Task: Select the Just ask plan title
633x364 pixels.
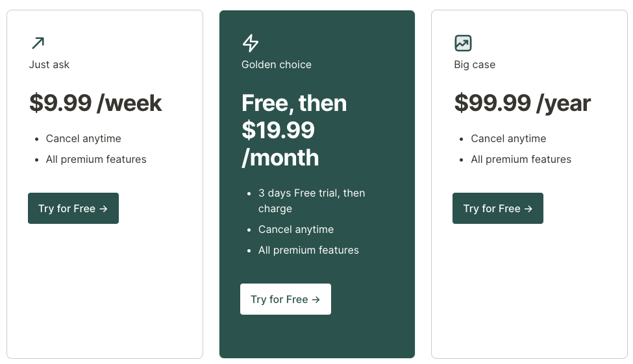Action: pos(49,65)
